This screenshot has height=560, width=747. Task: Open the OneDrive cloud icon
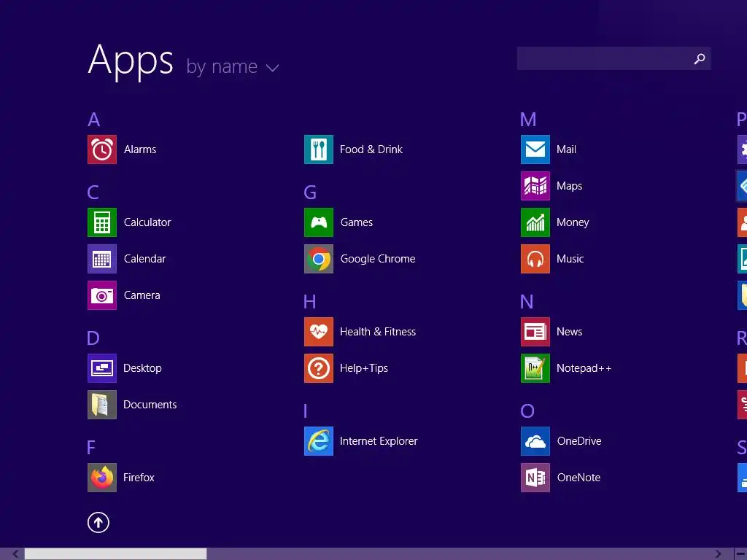pos(535,441)
